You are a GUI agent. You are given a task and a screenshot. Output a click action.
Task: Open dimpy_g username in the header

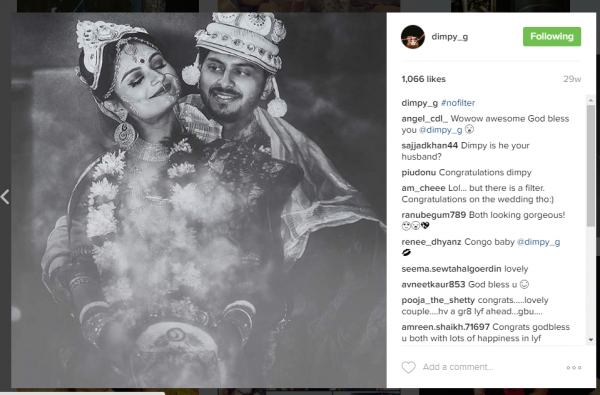[450, 37]
